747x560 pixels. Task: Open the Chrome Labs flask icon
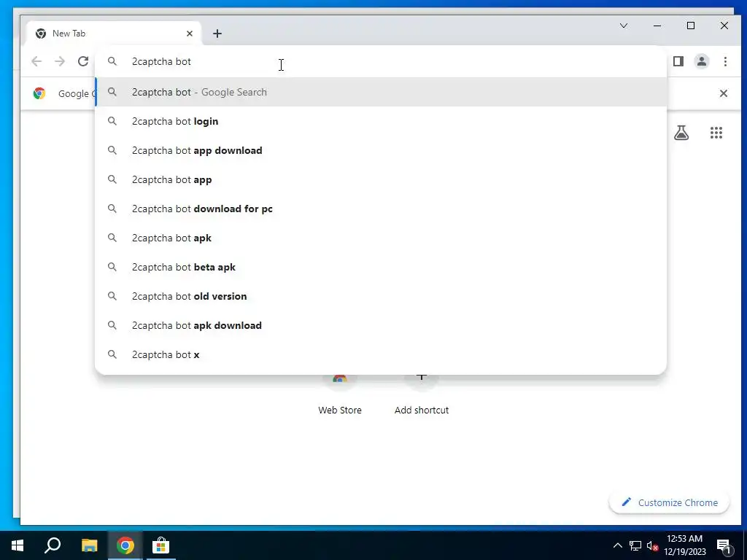coord(681,133)
